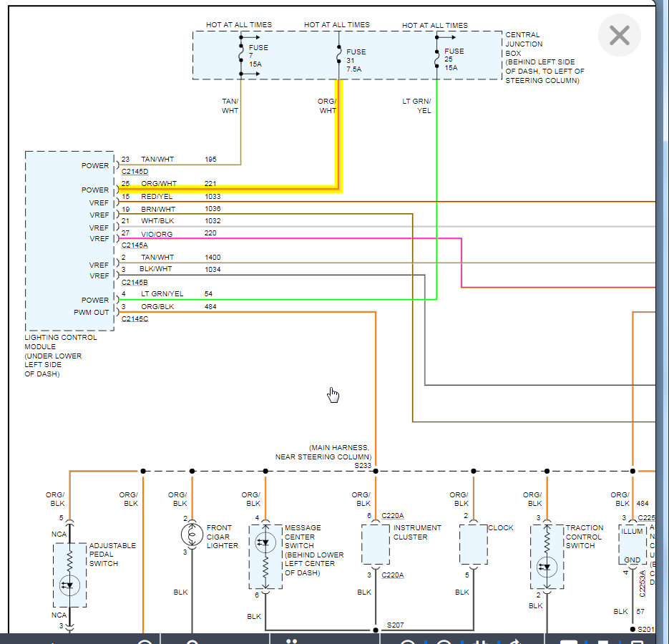
Task: Click circuit number 221 on the ORG/WHT wire
Action: [x=210, y=183]
